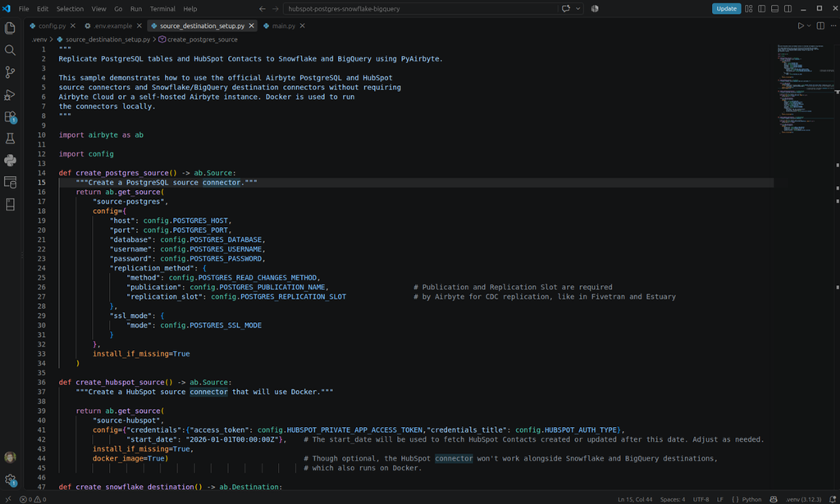Click install_if_missing=True on line 33
Image resolution: width=840 pixels, height=504 pixels.
point(141,354)
